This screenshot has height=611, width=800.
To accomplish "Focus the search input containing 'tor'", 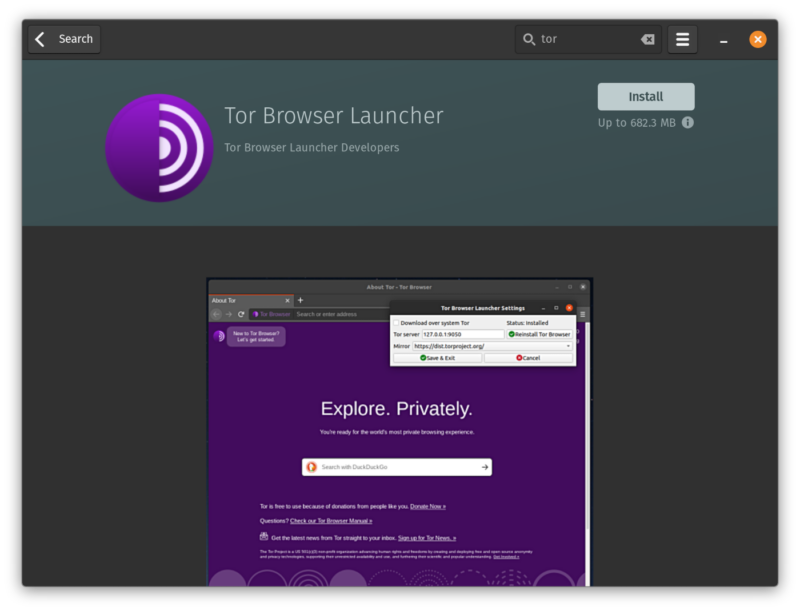I will click(588, 39).
